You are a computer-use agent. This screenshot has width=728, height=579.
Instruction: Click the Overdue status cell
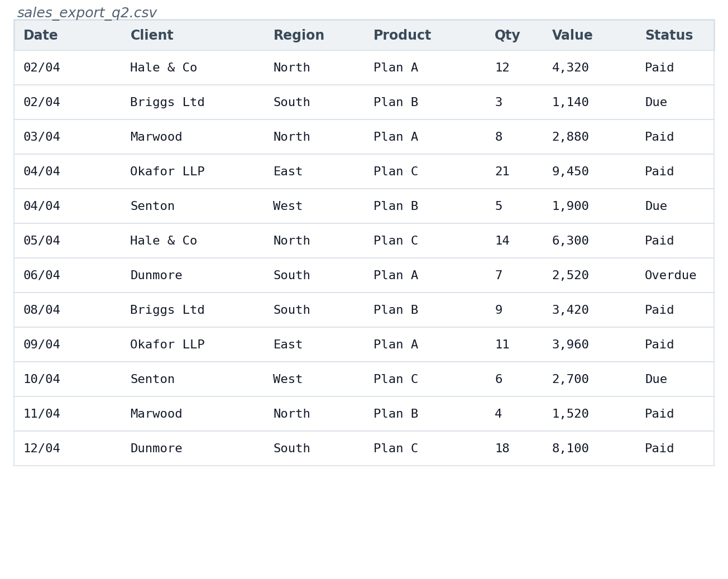tap(670, 276)
